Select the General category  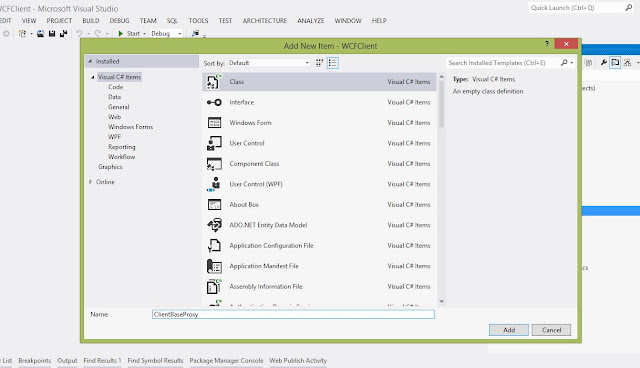coord(119,107)
